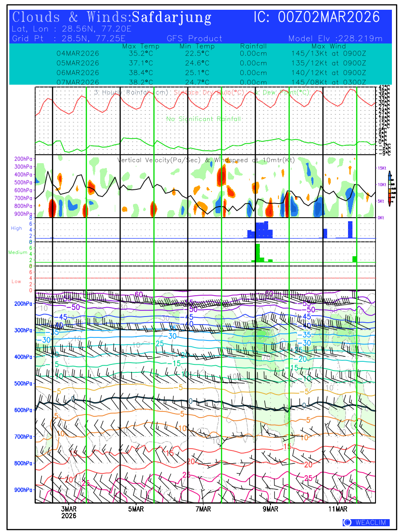Click the GFS Product label
This screenshot has width=399, height=532.
pos(195,39)
